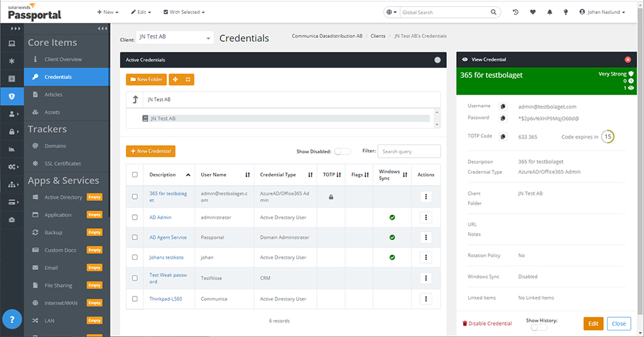This screenshot has height=337, width=644.
Task: Click the code expires countdown circle
Action: pyautogui.click(x=607, y=137)
